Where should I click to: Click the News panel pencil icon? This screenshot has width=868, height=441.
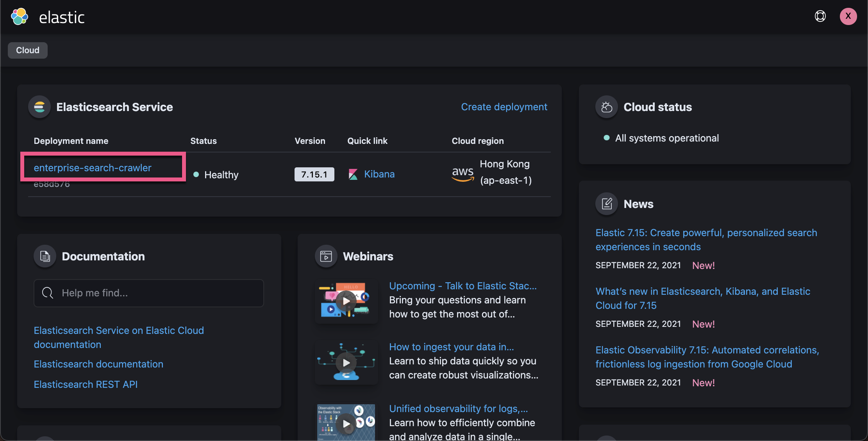pyautogui.click(x=606, y=203)
